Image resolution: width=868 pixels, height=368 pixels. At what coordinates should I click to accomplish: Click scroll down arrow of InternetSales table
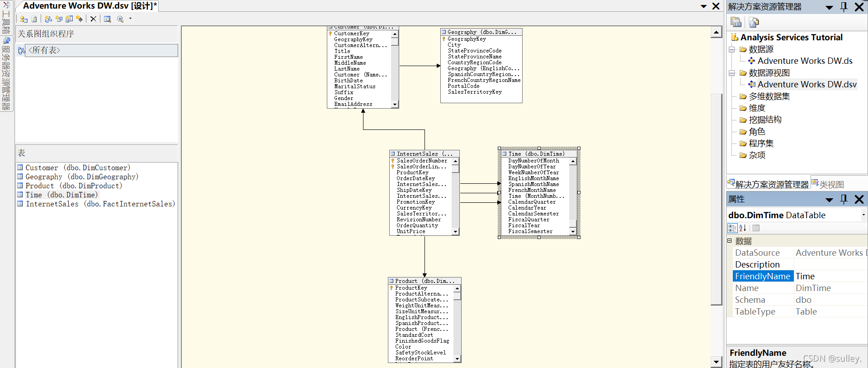click(455, 232)
